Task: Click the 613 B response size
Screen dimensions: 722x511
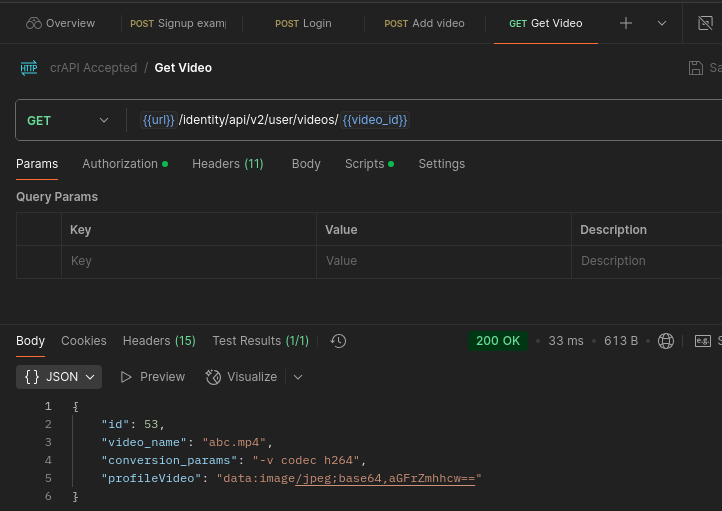Action: point(621,341)
